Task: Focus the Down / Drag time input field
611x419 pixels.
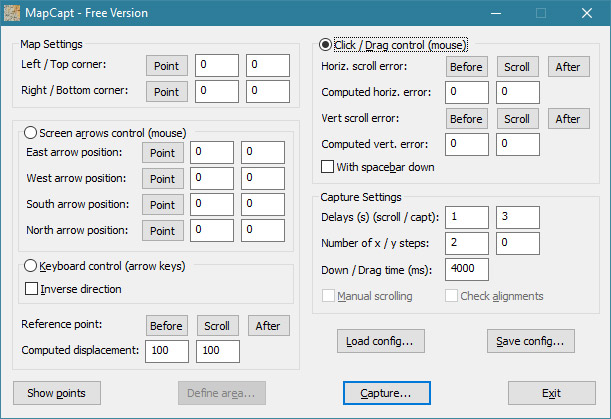Action: pyautogui.click(x=467, y=269)
